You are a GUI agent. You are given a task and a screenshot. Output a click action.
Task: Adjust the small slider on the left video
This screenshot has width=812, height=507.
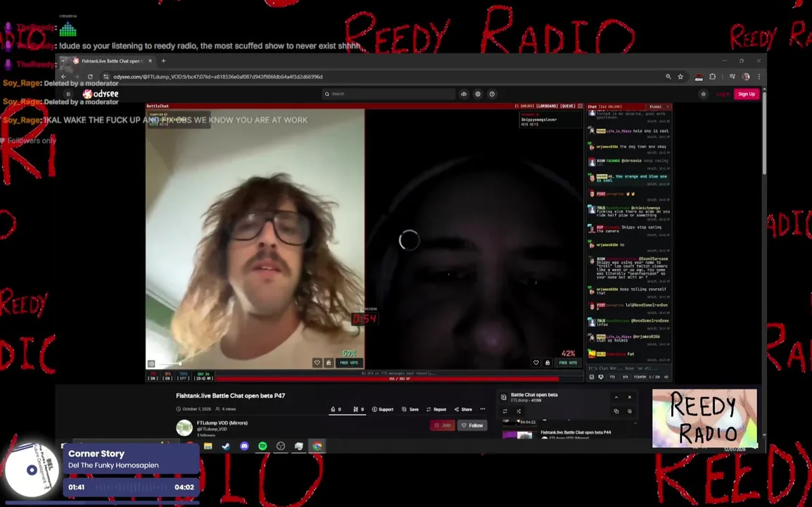[170, 364]
